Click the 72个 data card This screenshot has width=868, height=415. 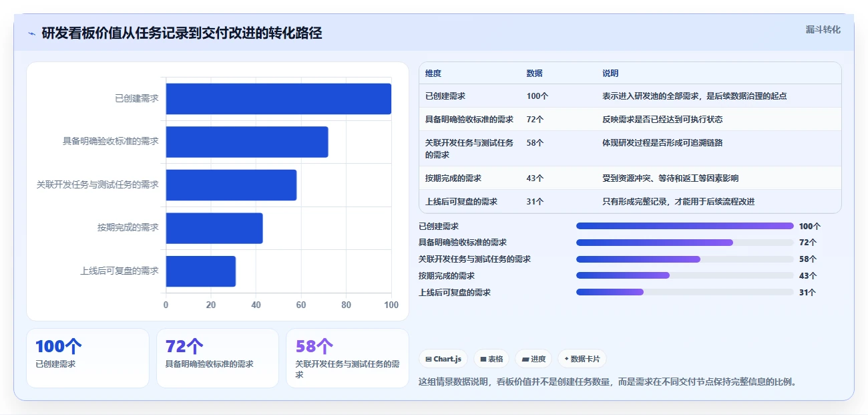tap(217, 358)
